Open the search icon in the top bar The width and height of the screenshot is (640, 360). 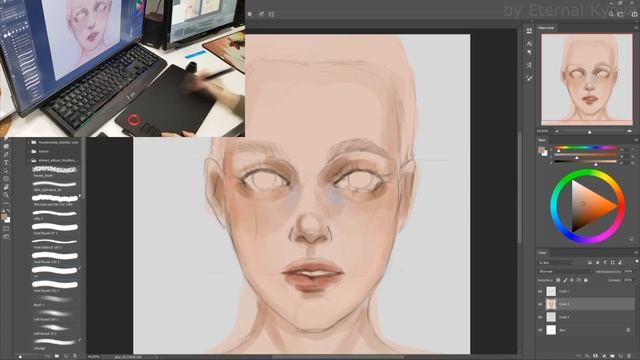pyautogui.click(x=611, y=14)
